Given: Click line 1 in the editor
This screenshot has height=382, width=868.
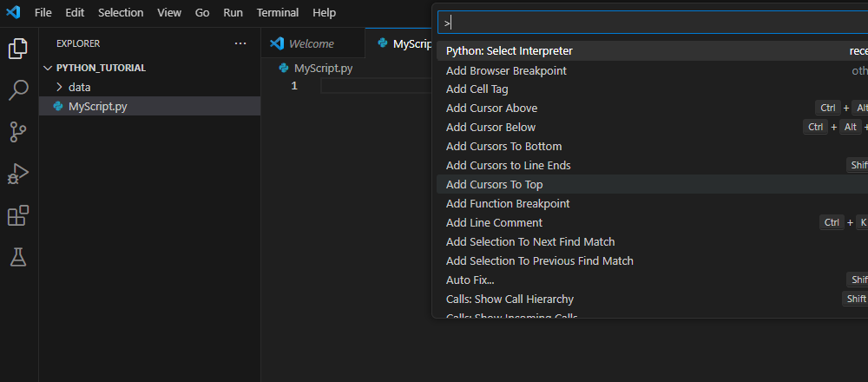Looking at the screenshot, I should [376, 86].
